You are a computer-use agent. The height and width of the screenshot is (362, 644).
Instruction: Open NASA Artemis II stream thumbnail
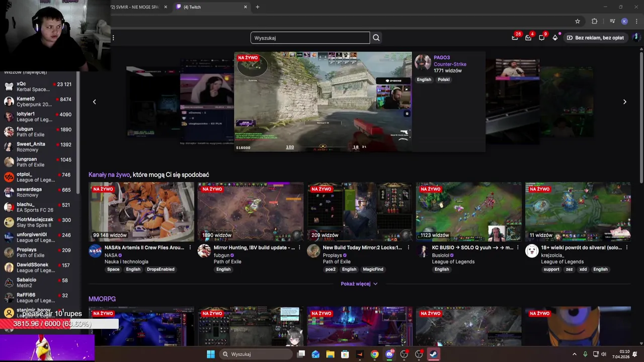click(141, 212)
